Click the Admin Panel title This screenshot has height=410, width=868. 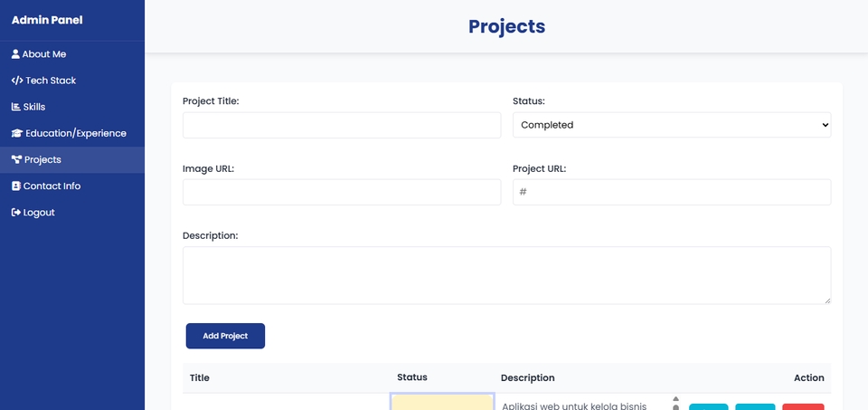pyautogui.click(x=47, y=20)
